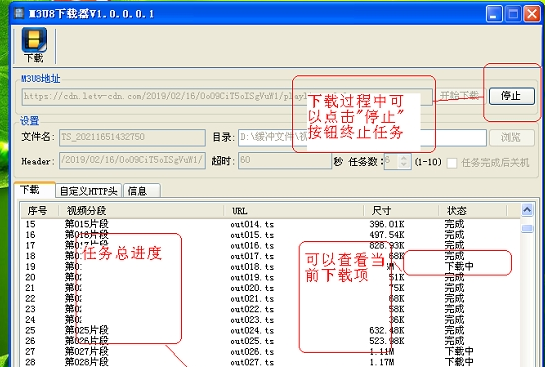Click the list scrollbar thumb
This screenshot has width=545, height=367.
pos(527,228)
